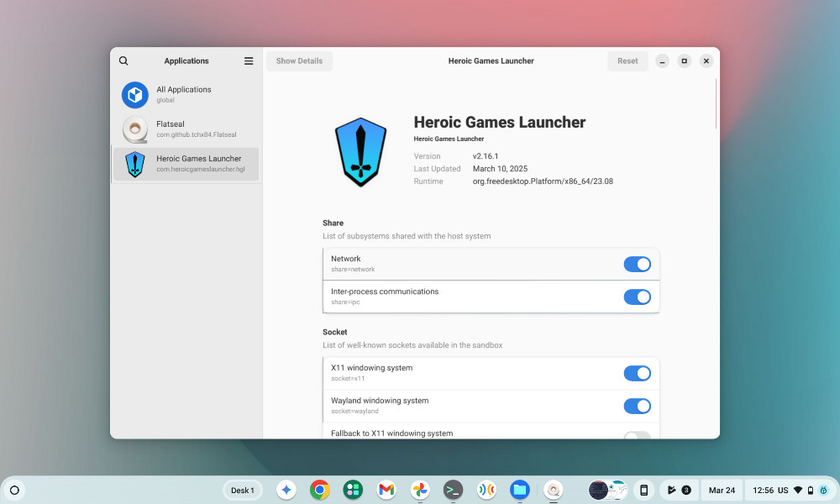Open Gmail from the shelf

coord(386,490)
